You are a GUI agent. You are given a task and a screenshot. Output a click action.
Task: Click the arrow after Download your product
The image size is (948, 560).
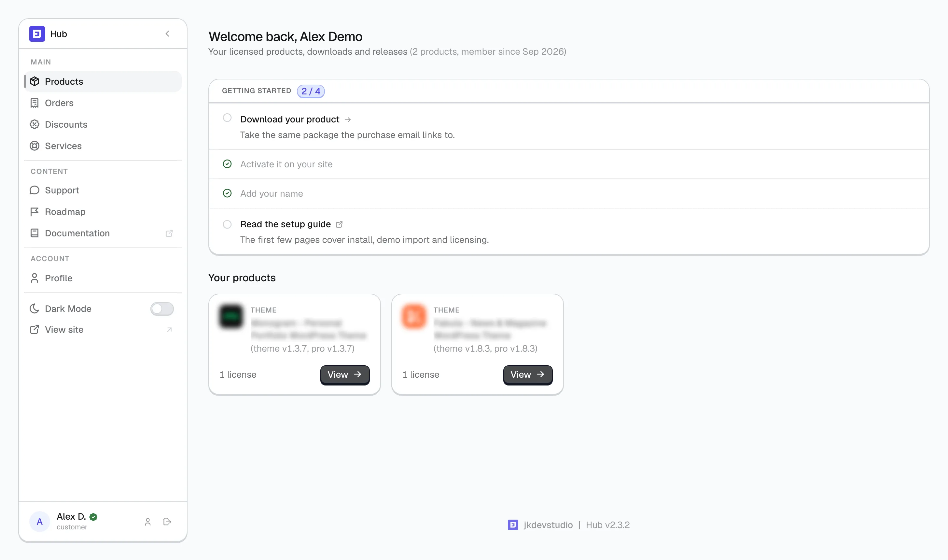(348, 119)
